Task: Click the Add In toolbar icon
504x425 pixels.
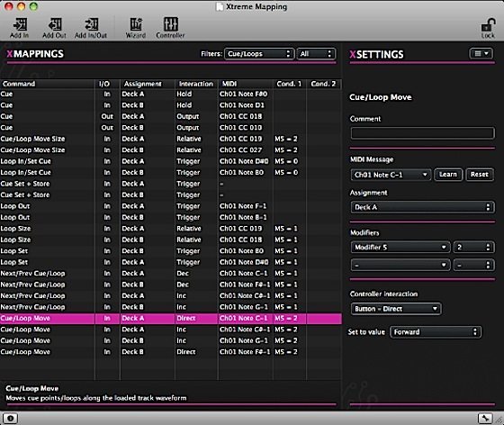Action: point(20,24)
